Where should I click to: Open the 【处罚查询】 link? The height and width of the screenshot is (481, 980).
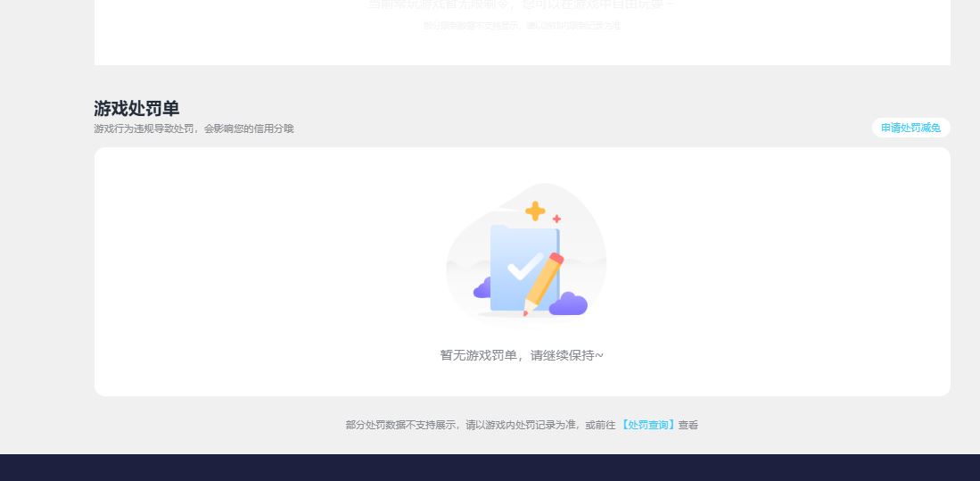[x=648, y=425]
